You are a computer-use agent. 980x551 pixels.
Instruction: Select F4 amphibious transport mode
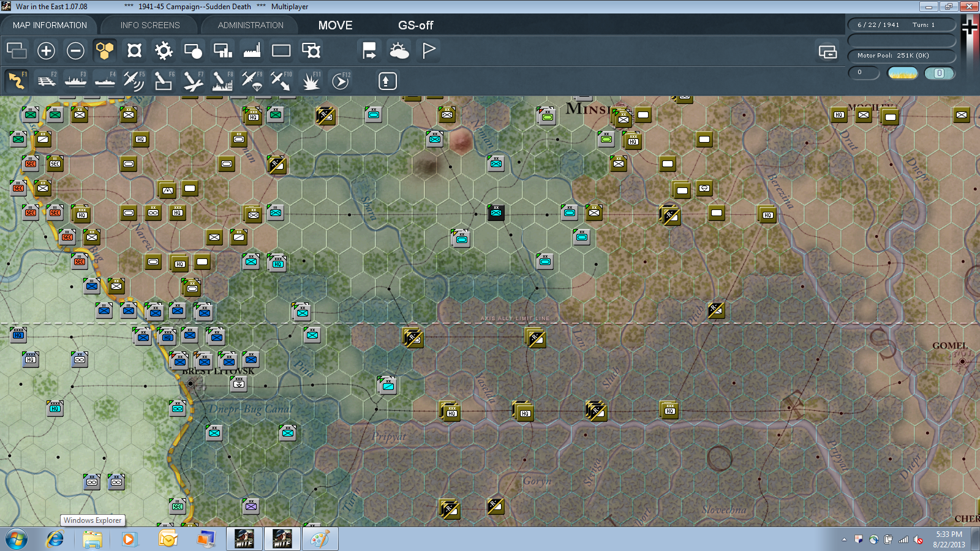point(105,80)
